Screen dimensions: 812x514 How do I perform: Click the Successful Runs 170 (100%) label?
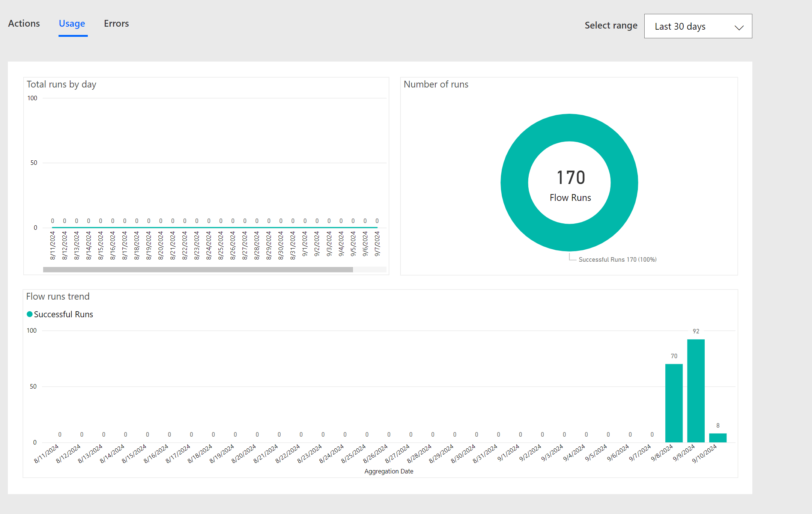click(617, 259)
